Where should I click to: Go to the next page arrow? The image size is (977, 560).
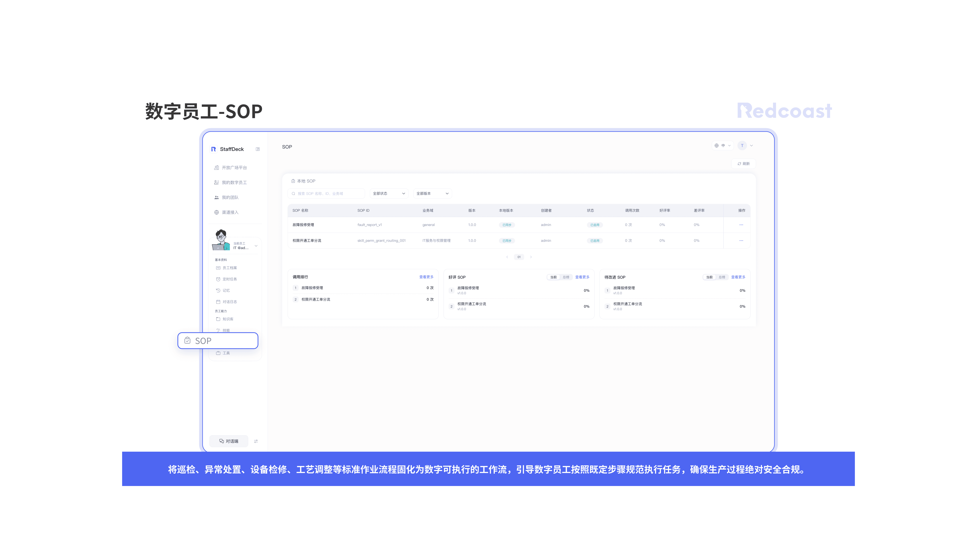click(531, 257)
